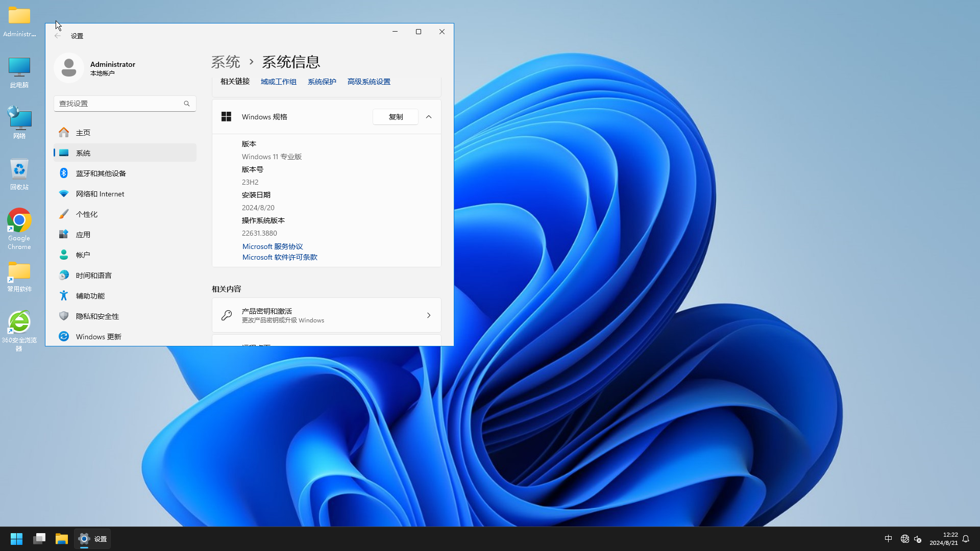Select the 此电脑 desktop icon

tap(19, 72)
